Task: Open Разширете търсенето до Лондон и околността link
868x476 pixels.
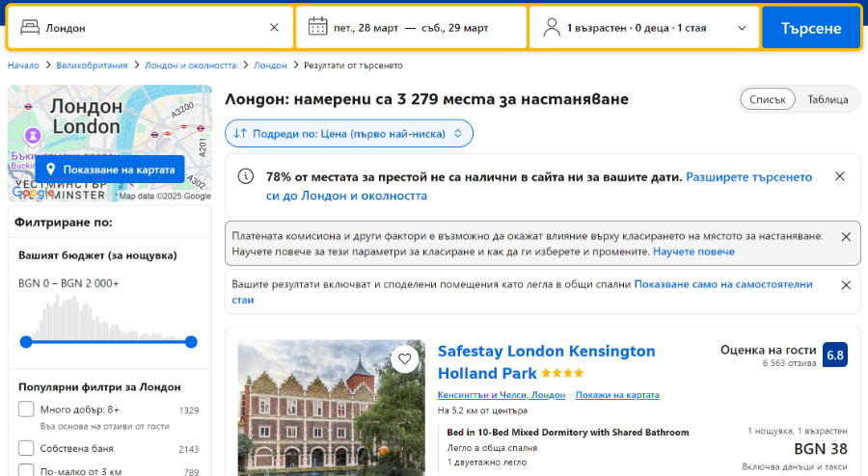Action: [539, 186]
